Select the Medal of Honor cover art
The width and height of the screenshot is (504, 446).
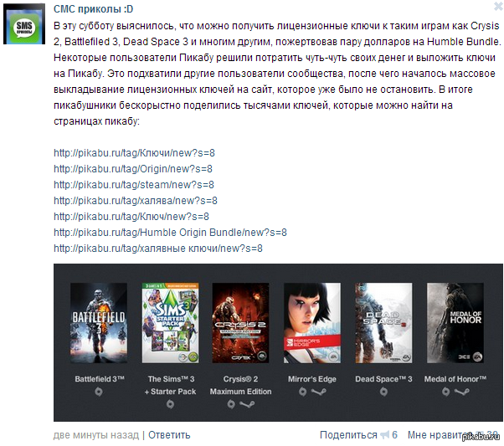(455, 323)
